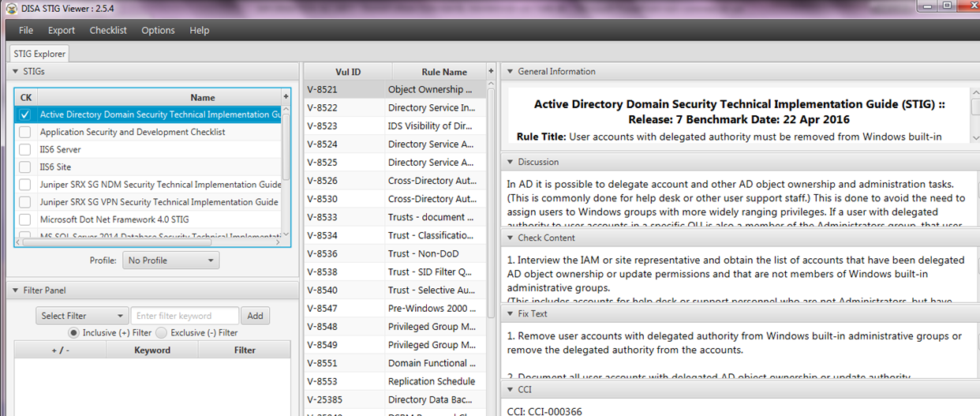This screenshot has width=980, height=416.
Task: Click the + / - column header
Action: pos(60,350)
